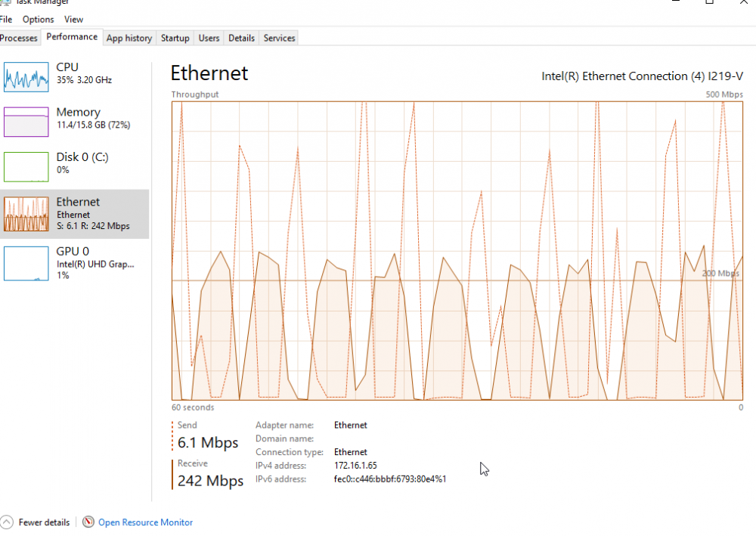756x536 pixels.
Task: Select the Ethernet throughput thumbnail in sidebar
Action: point(26,215)
